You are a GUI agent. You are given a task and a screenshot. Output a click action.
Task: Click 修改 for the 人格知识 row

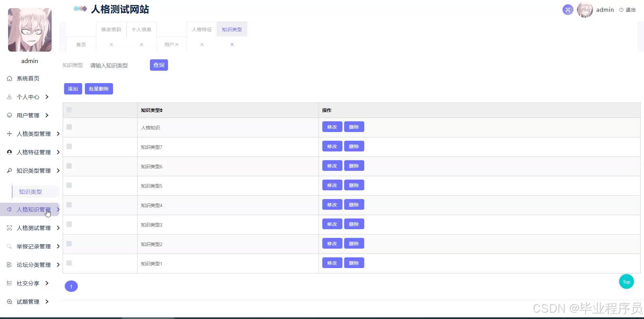coord(332,127)
